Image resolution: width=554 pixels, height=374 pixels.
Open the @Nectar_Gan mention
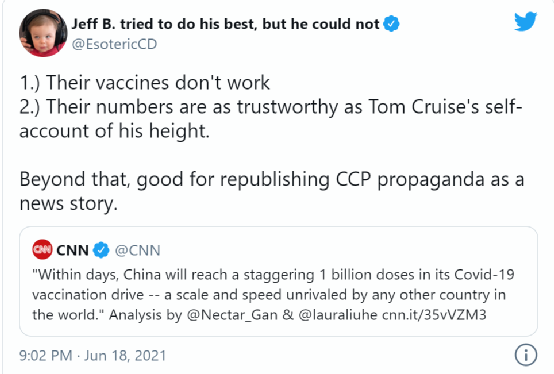click(x=232, y=315)
